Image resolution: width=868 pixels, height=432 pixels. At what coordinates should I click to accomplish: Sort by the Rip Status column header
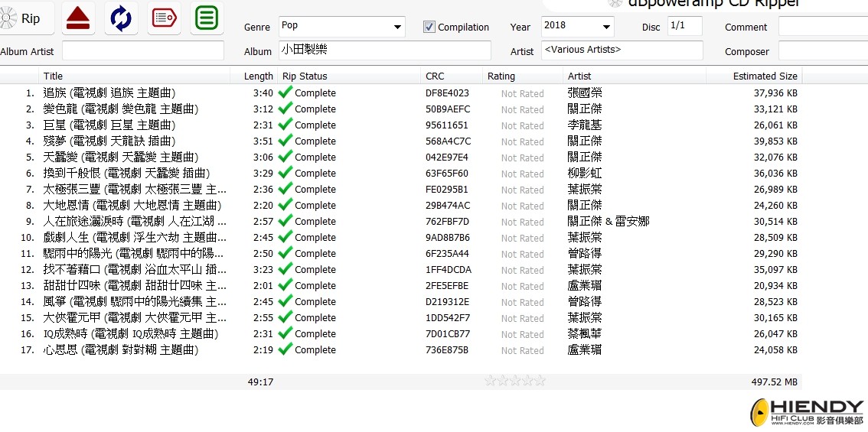click(x=305, y=76)
